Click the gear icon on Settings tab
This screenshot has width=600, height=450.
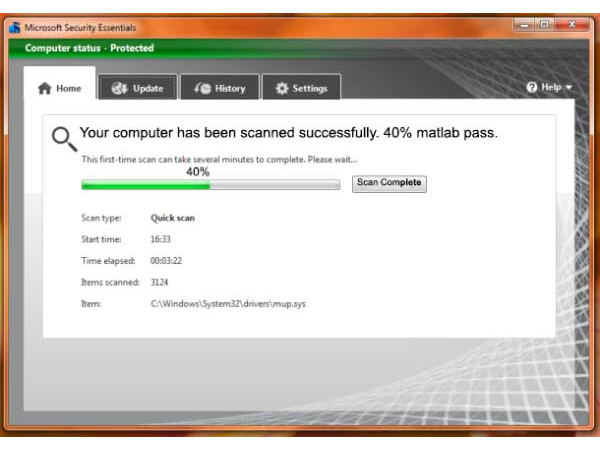282,88
